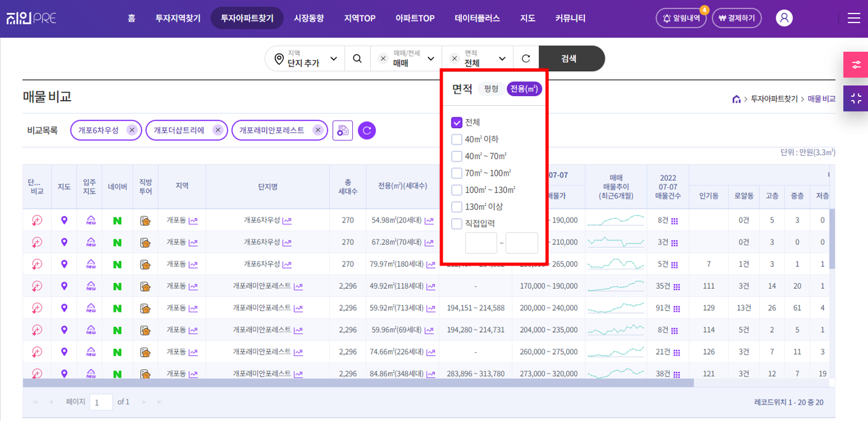Enable the 직접입력 checkbox
The width and height of the screenshot is (868, 422).
tap(457, 224)
